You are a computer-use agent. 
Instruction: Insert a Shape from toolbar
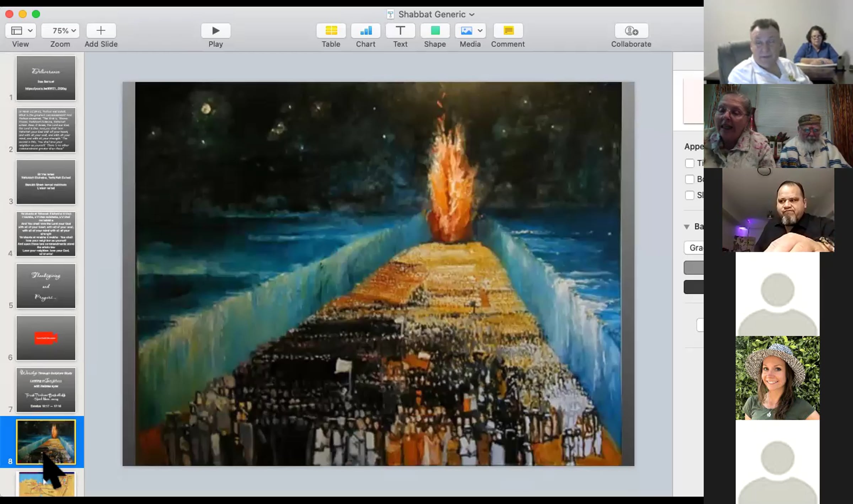tap(435, 31)
